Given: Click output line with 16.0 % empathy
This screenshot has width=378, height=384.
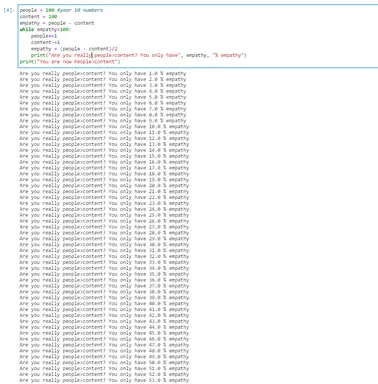Looking at the screenshot, I should point(104,162).
